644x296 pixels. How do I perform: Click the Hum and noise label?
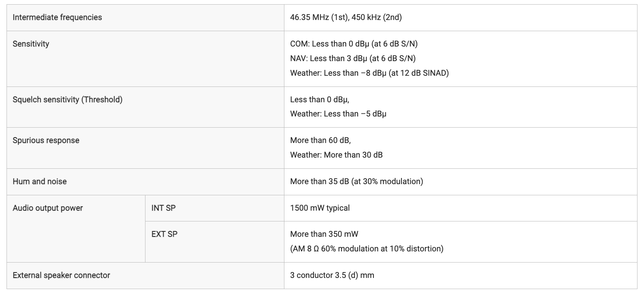point(40,181)
